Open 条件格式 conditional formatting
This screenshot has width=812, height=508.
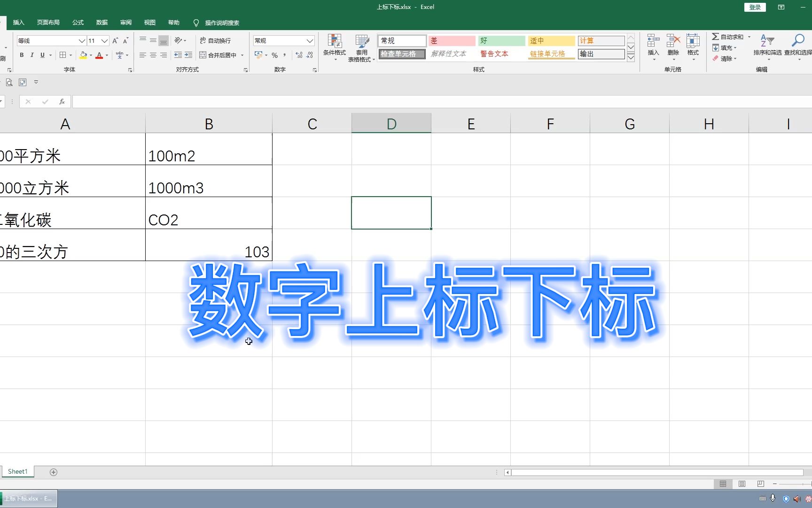click(x=335, y=48)
